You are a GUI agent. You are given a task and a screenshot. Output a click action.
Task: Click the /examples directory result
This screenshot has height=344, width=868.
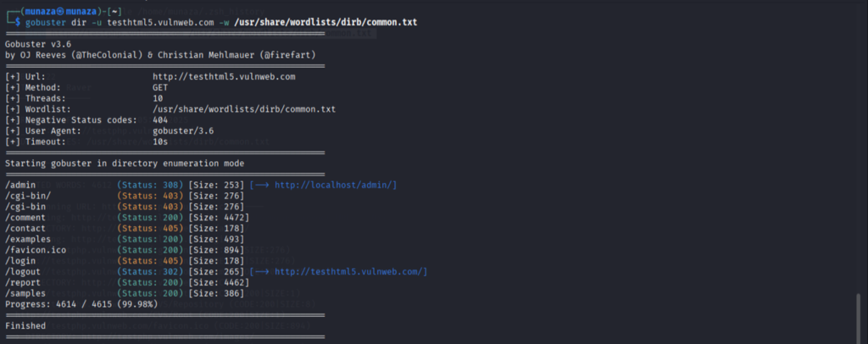point(28,239)
